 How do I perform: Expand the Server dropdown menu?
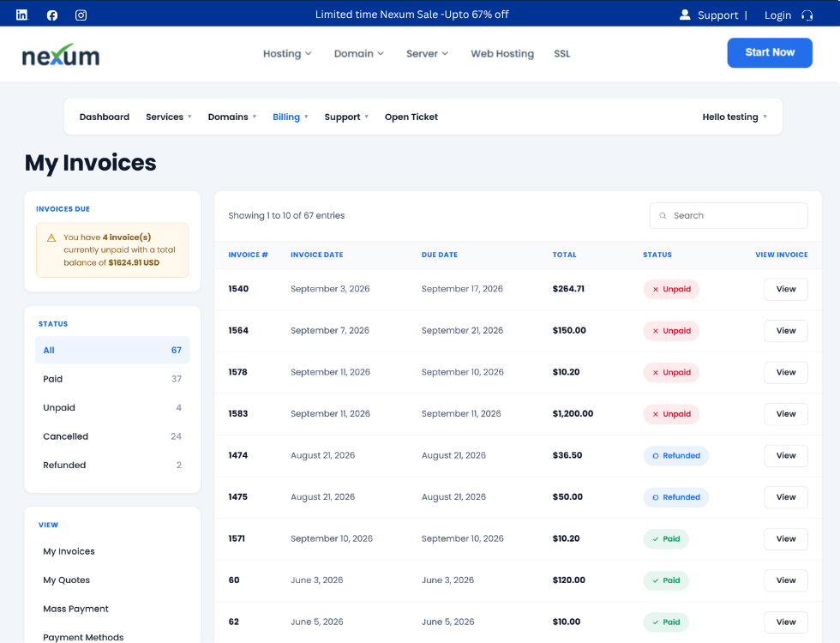click(427, 53)
